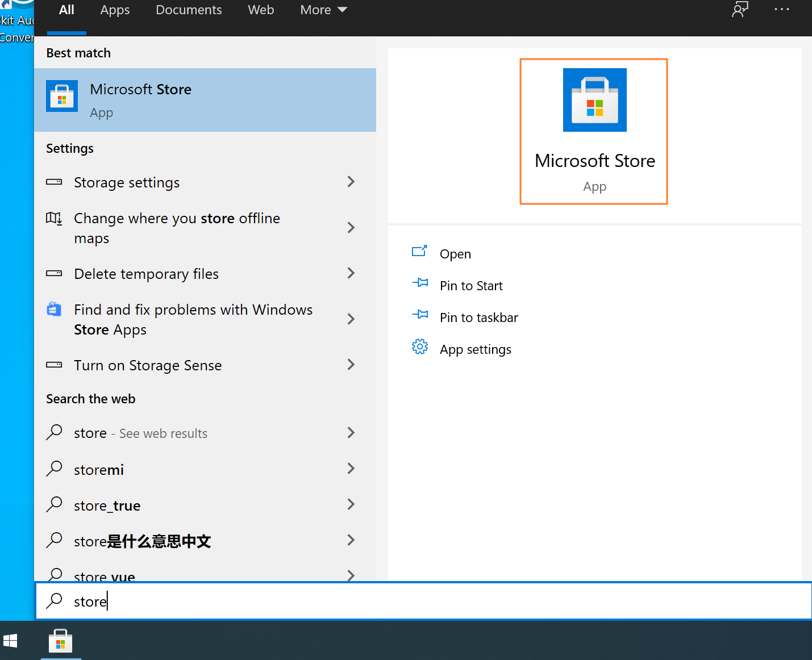
Task: Click the Pin to Start pin icon
Action: 420,283
